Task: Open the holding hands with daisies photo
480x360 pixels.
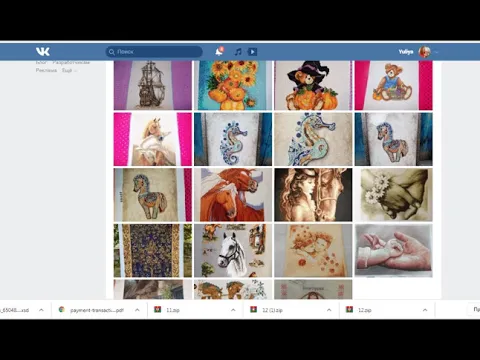Action: point(394,195)
